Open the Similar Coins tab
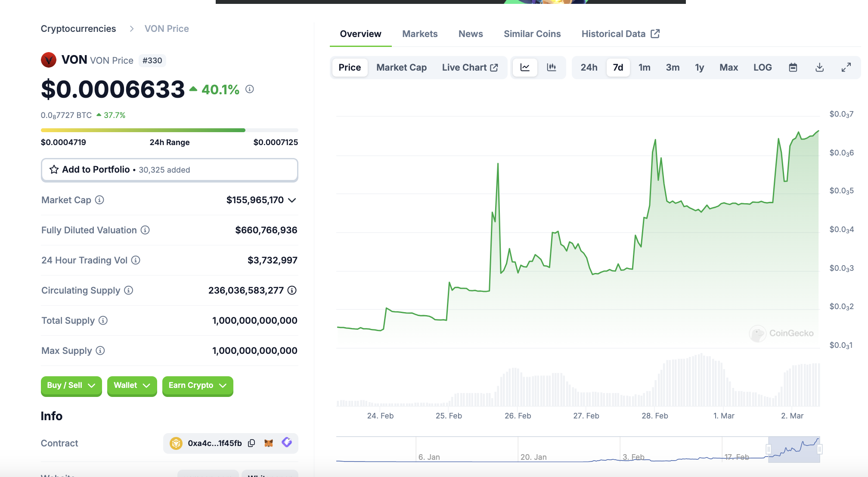868x477 pixels. pos(532,34)
